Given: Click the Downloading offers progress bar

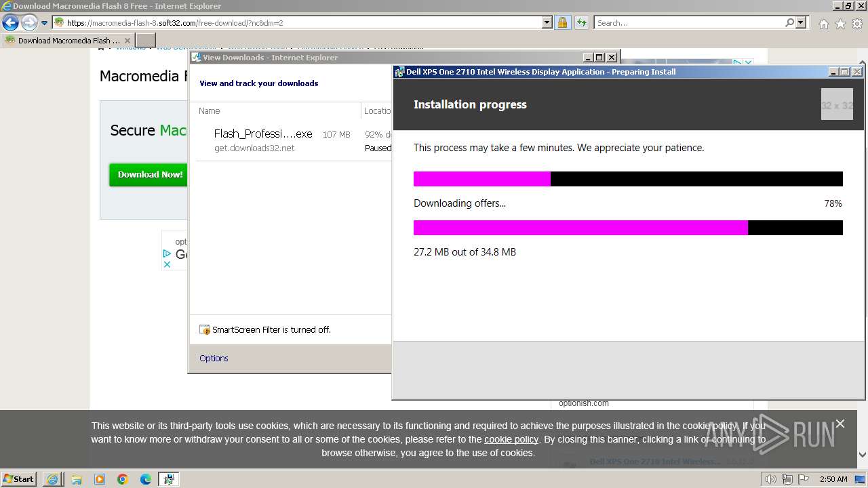Looking at the screenshot, I should click(628, 228).
